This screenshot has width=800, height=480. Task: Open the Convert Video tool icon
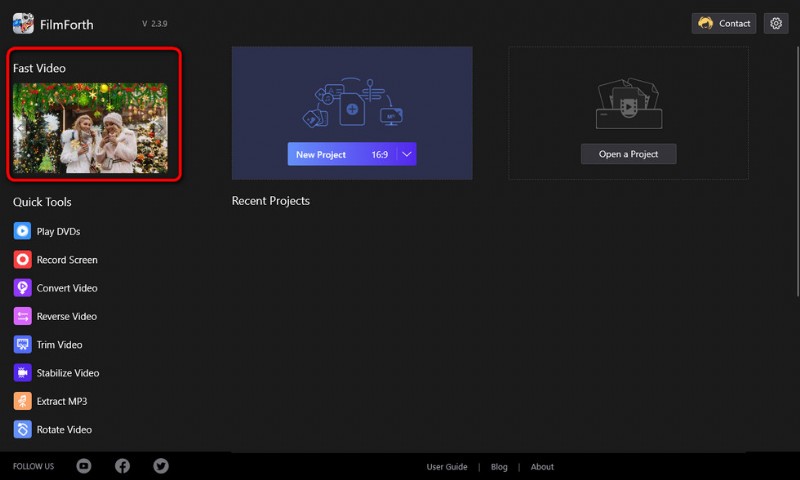pos(22,288)
